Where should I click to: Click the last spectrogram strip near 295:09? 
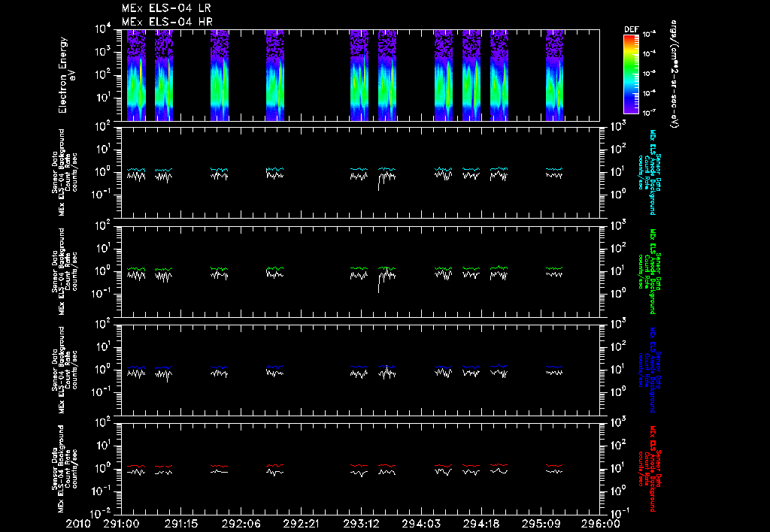tap(554, 75)
